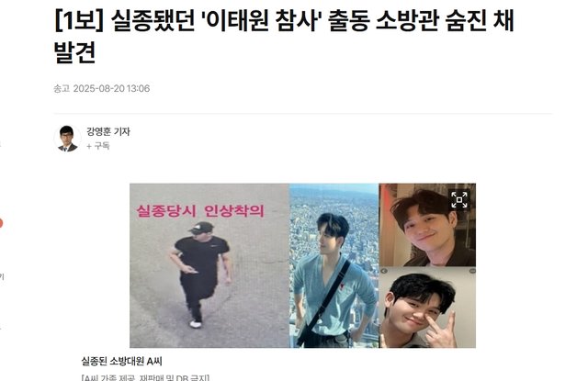Expand the article photo to fullscreen
The width and height of the screenshot is (588, 381).
point(459,199)
